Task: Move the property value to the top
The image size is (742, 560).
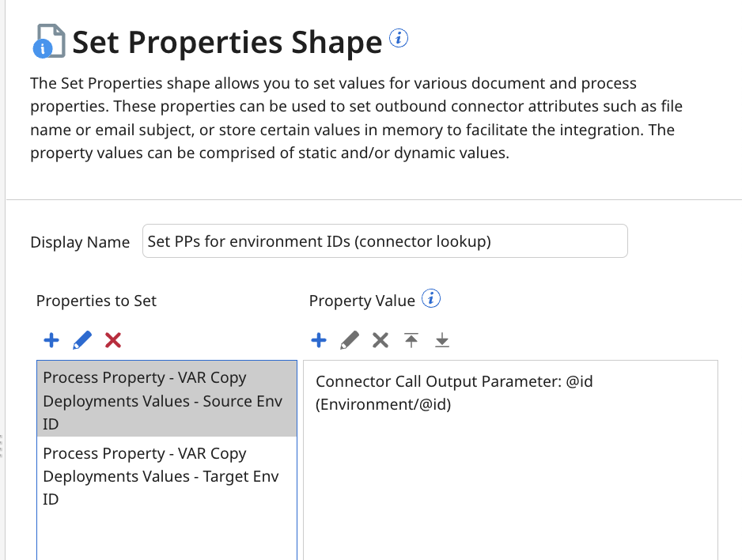Action: tap(411, 340)
